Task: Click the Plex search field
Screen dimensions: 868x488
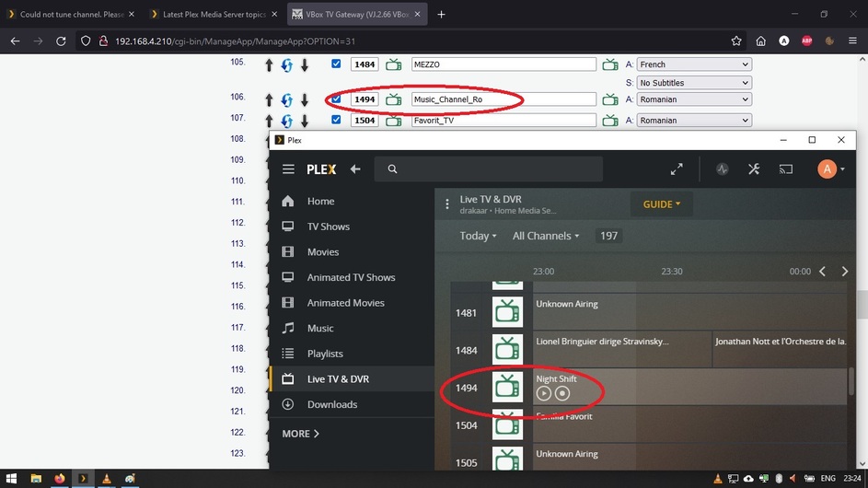Action: coord(488,168)
